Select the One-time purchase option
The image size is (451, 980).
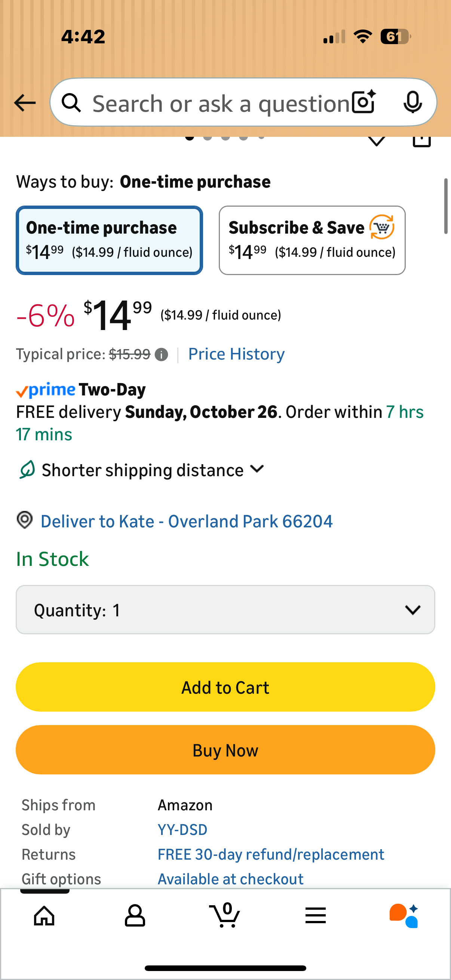coord(109,240)
